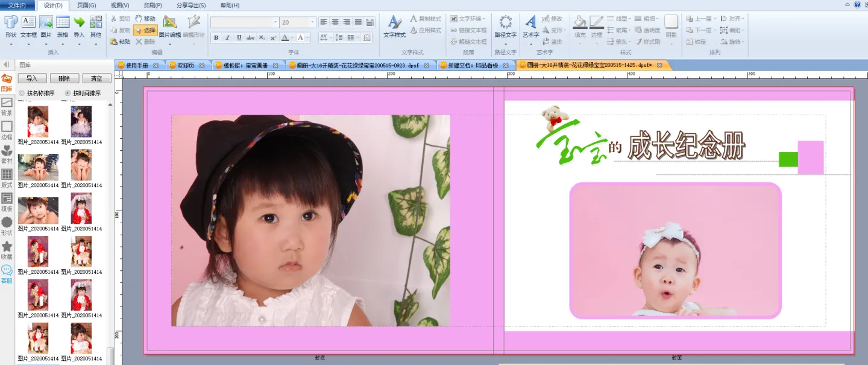This screenshot has height=365, width=868.
Task: Select the 路径文字 path text tool
Action: [x=505, y=27]
